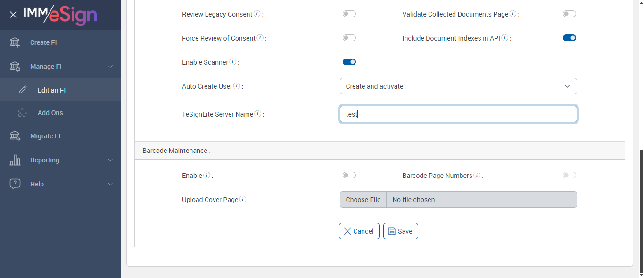
Task: Collapse the Manage FI menu chevron
Action: point(110,67)
